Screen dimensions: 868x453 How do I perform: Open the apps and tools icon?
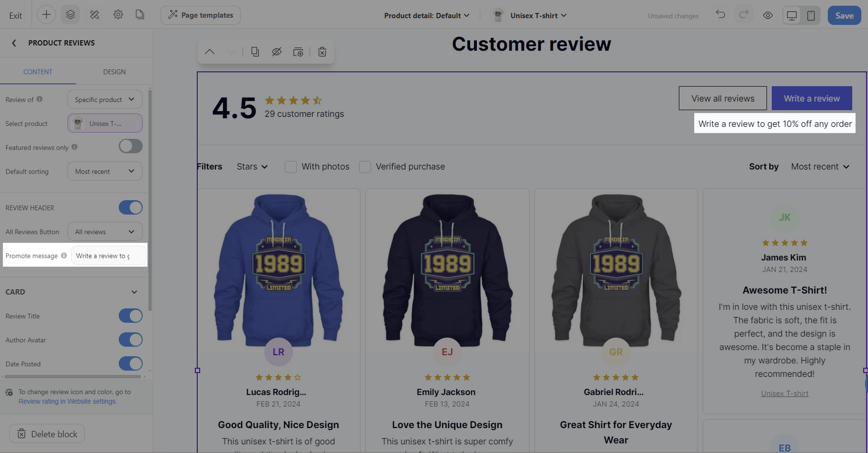(x=94, y=15)
